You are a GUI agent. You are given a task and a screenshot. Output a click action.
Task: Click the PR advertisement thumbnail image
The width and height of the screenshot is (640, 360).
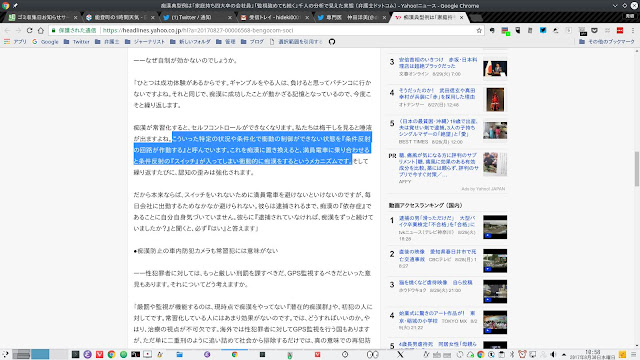point(495,164)
